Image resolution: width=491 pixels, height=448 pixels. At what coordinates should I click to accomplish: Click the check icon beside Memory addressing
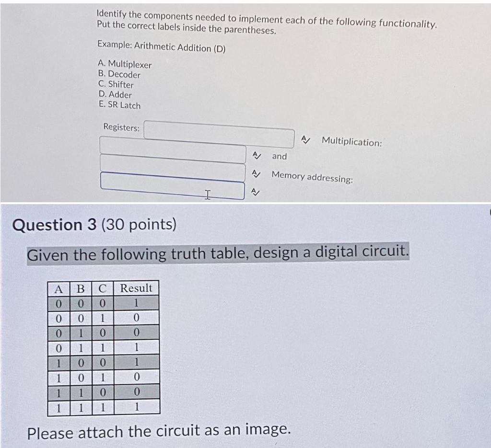(256, 173)
